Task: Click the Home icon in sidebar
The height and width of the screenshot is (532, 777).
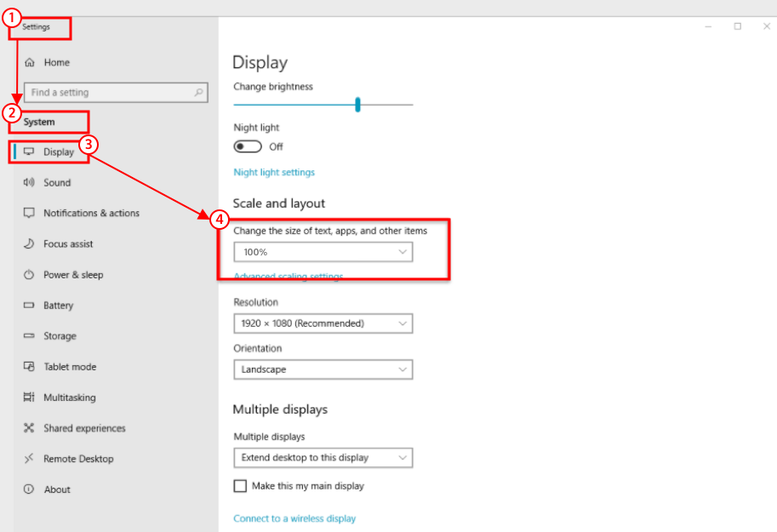Action: pos(30,62)
